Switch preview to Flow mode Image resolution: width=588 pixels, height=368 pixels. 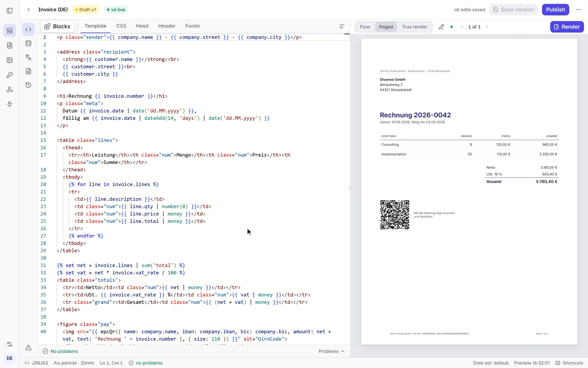[365, 27]
